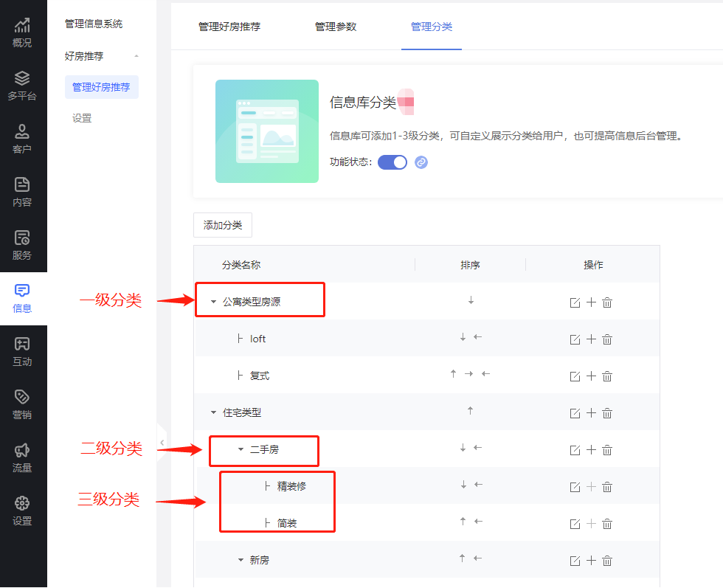The height and width of the screenshot is (588, 723).
Task: Demote 复式 with the right arrow
Action: pyautogui.click(x=469, y=373)
